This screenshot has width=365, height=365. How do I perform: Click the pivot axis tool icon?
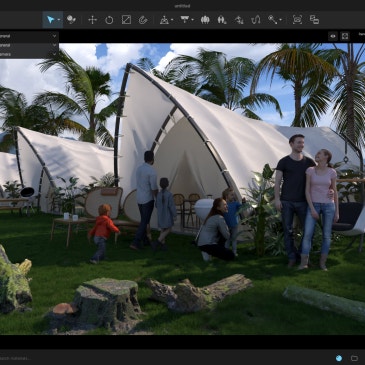click(164, 20)
